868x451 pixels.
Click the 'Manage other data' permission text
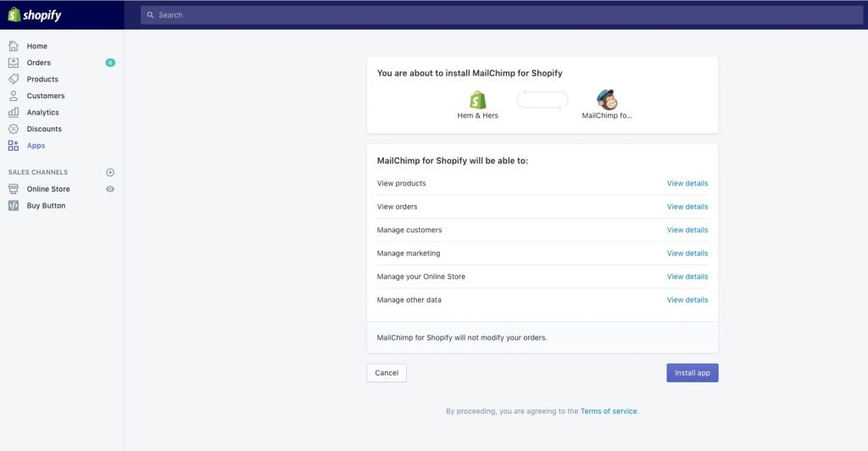click(x=409, y=299)
